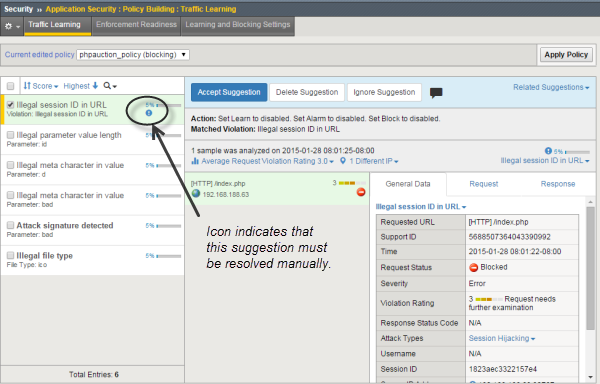Viewport: 600px width, 384px height.
Task: Open the search filter dropdown arrow
Action: coord(114,86)
